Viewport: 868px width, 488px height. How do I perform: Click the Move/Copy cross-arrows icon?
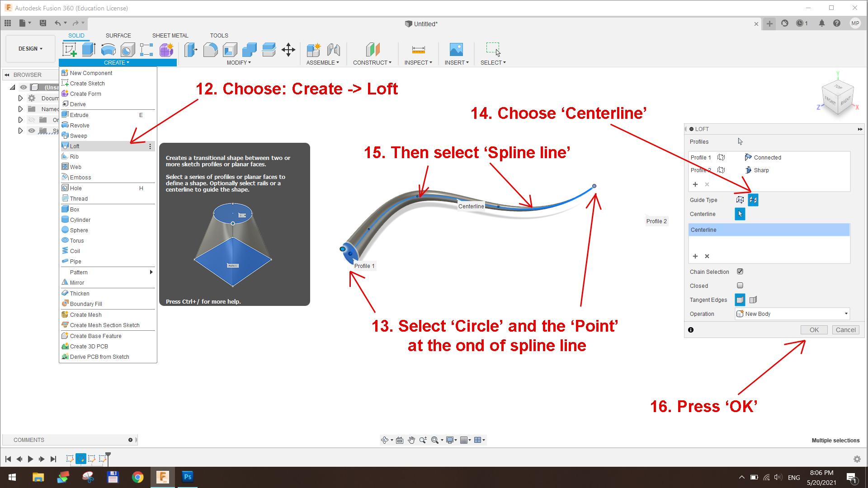point(288,49)
